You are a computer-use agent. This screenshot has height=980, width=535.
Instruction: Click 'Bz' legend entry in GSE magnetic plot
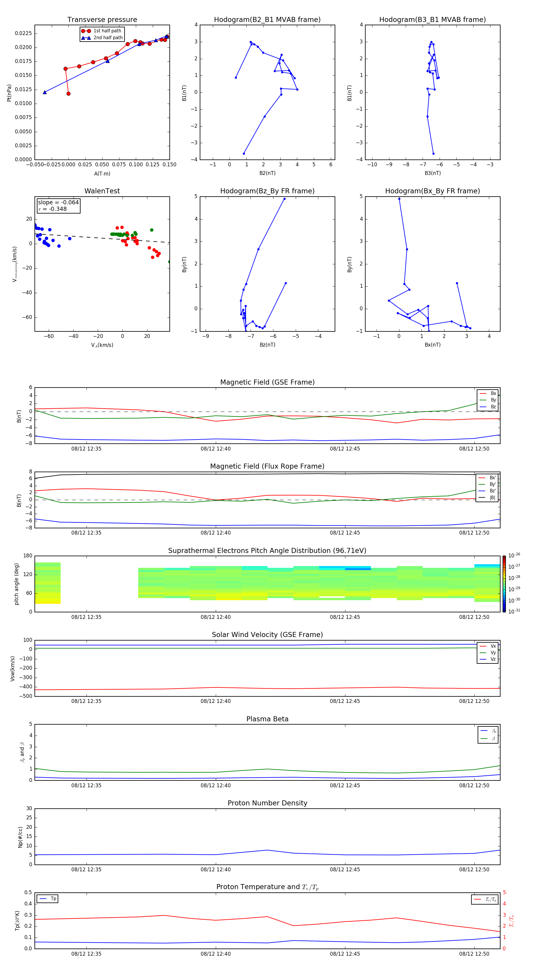pos(488,407)
